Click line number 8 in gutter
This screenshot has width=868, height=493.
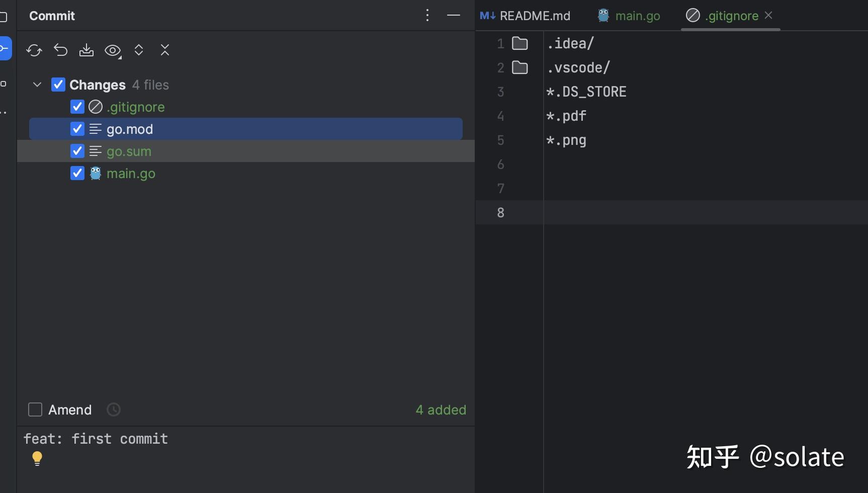point(500,212)
